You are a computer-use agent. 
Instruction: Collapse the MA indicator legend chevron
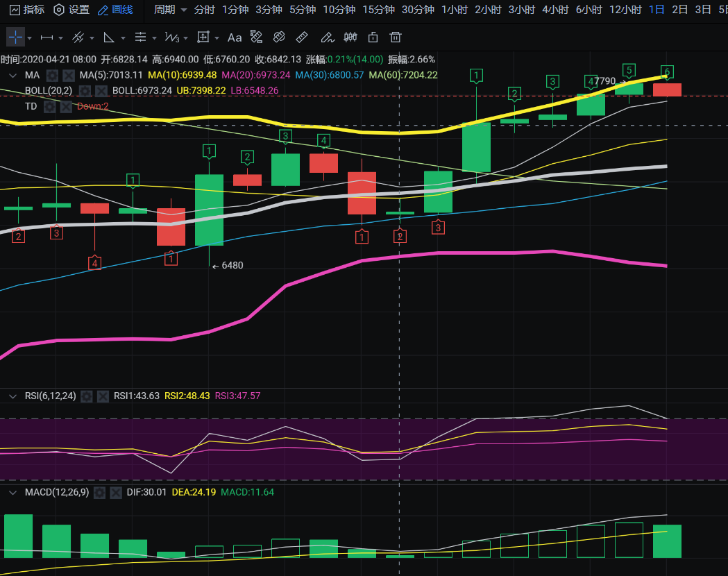coord(12,75)
